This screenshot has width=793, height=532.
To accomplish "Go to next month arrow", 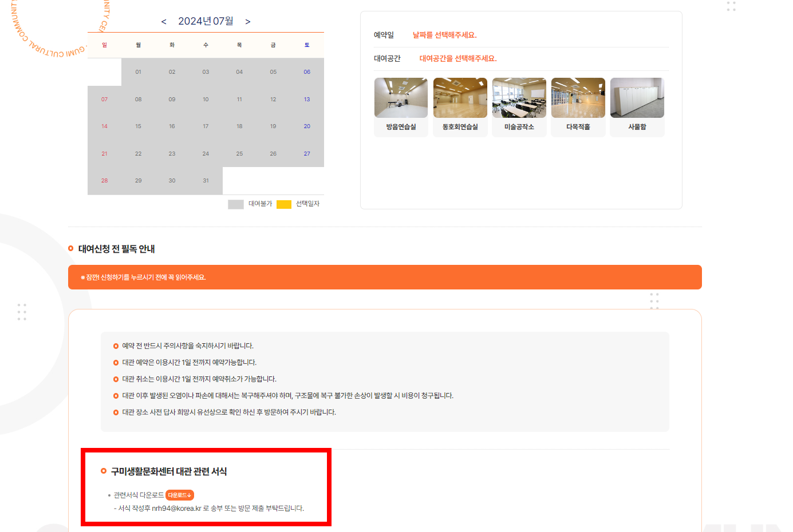I will (248, 22).
